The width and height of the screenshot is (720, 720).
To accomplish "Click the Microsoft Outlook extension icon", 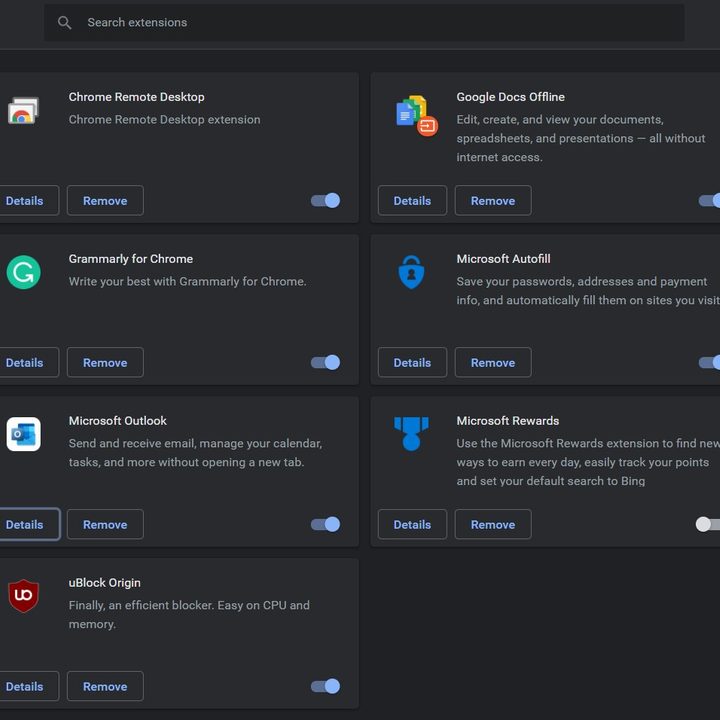I will [23, 434].
